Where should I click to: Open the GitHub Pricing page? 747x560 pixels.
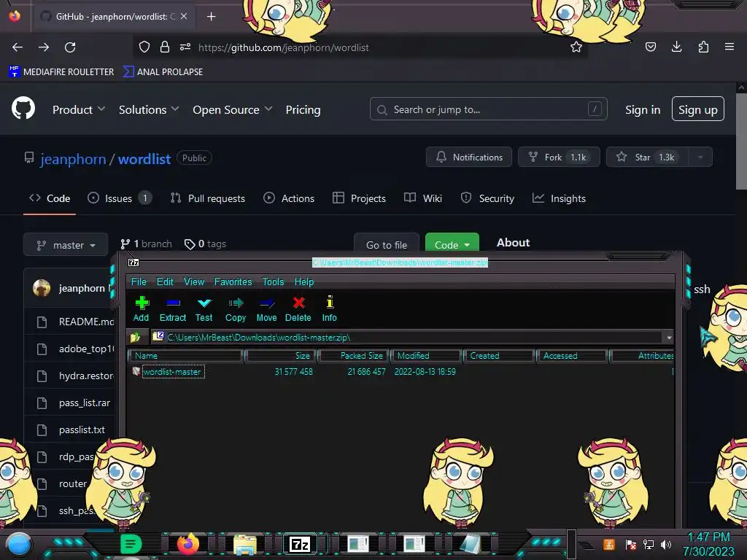click(x=303, y=110)
